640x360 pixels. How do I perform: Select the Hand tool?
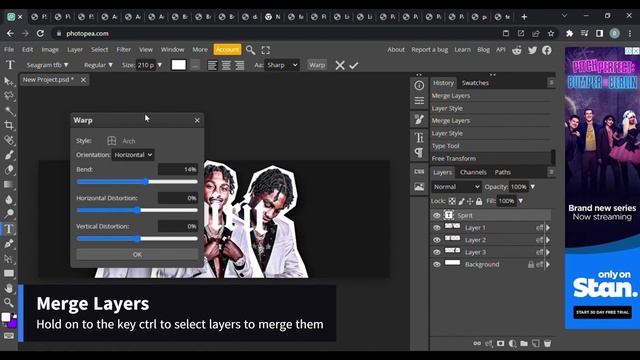click(9, 288)
